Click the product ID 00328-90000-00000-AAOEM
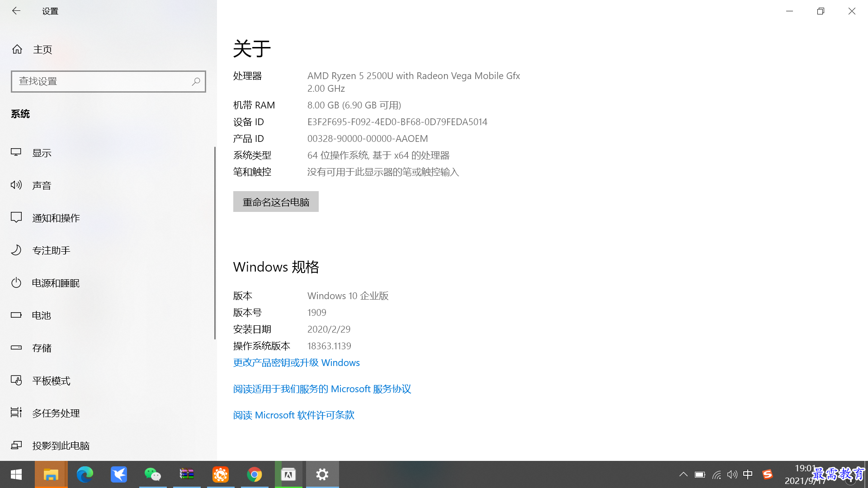 tap(368, 139)
